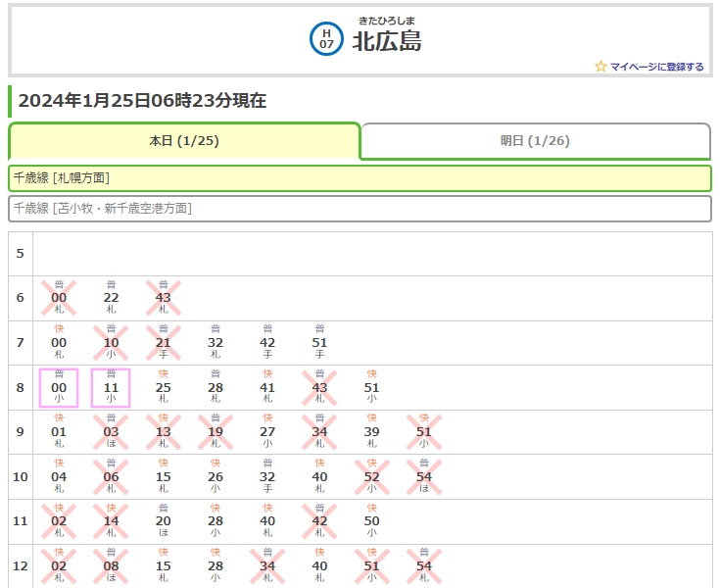
Task: Click the crossed-out 10:54 train to ほ
Action: click(x=424, y=476)
